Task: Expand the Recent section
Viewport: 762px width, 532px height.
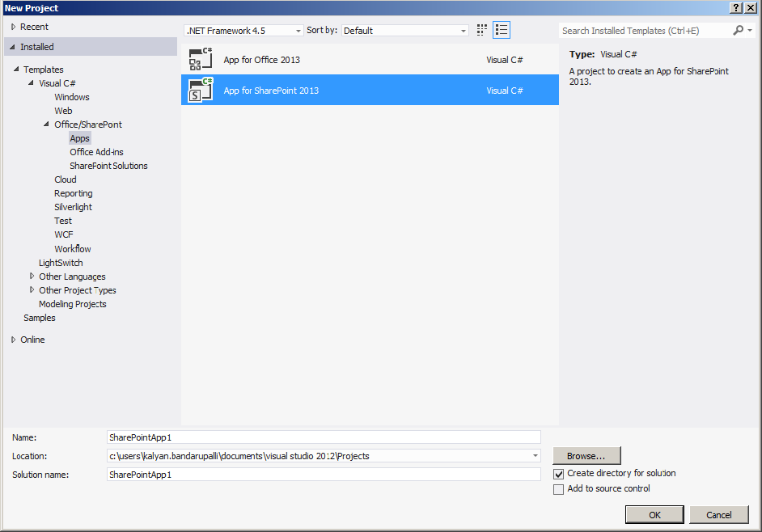Action: (14, 27)
